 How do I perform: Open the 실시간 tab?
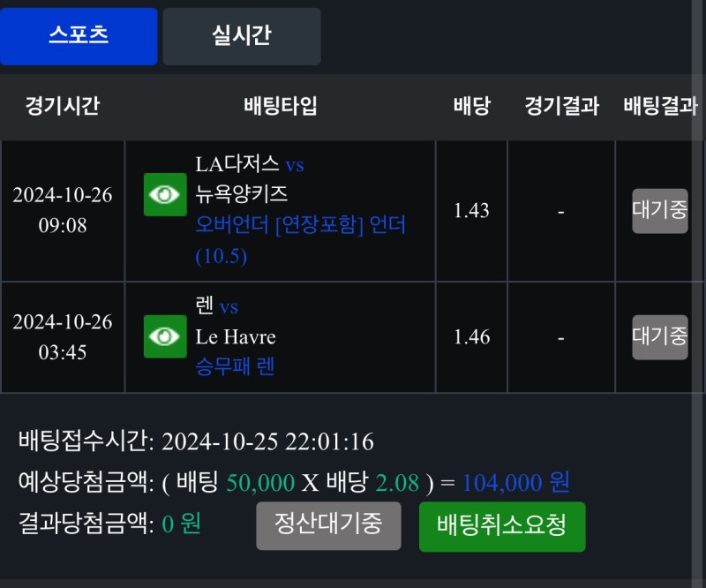click(x=241, y=36)
